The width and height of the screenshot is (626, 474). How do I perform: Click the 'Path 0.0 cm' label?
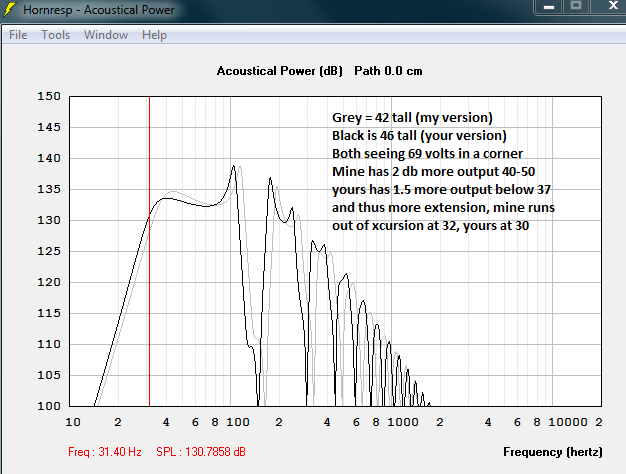388,71
